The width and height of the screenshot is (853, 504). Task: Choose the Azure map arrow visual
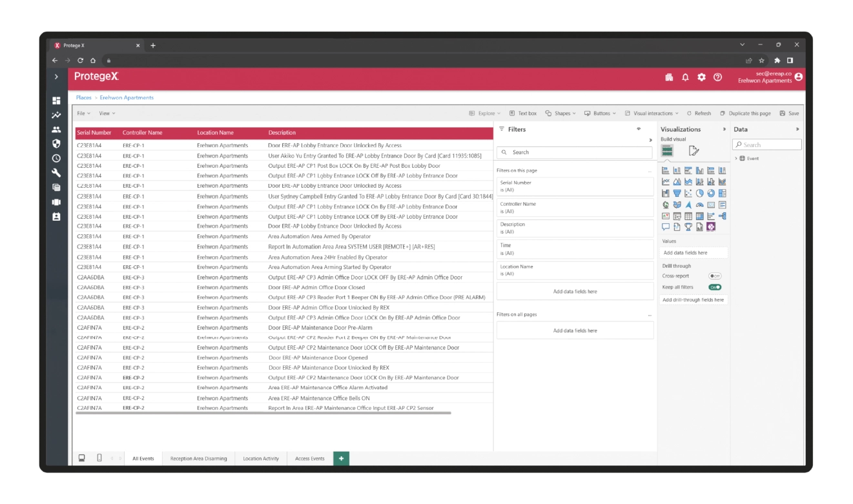point(688,205)
